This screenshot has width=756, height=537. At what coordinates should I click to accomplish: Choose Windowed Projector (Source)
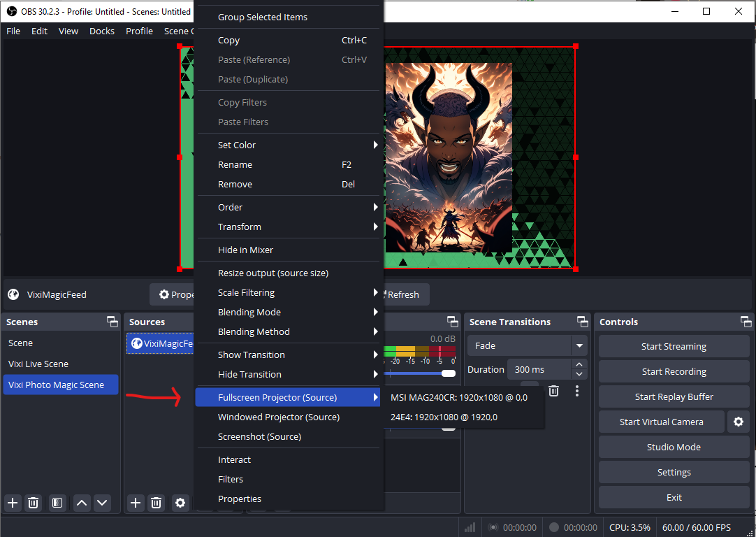289,417
